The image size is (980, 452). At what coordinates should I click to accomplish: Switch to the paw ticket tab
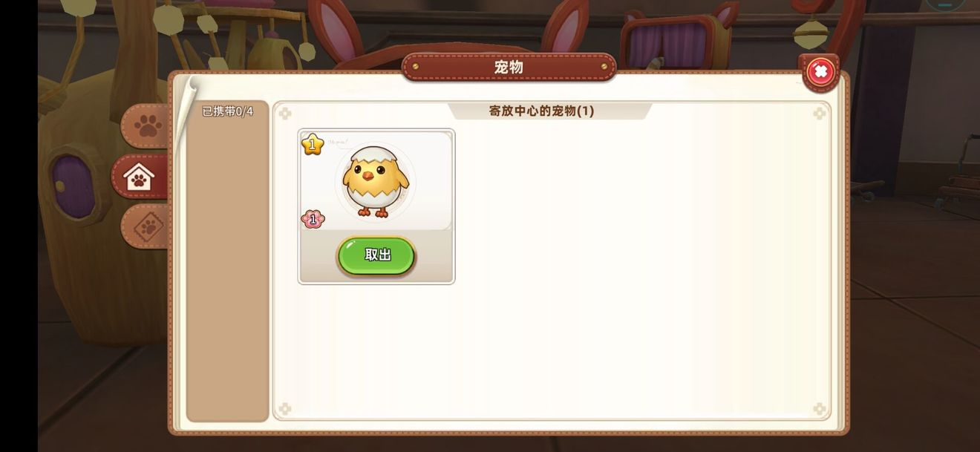(x=146, y=226)
